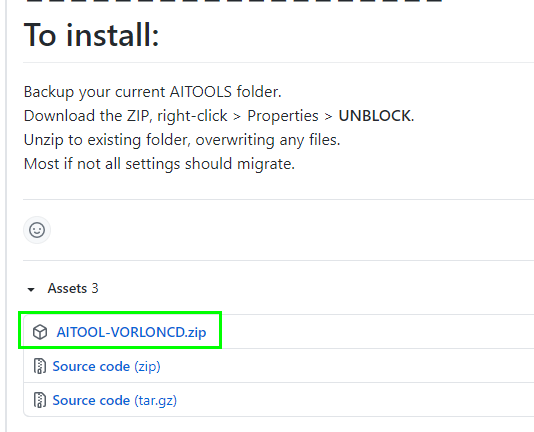The image size is (534, 432).
Task: Download the Source code (tar.gz) link
Action: (114, 400)
